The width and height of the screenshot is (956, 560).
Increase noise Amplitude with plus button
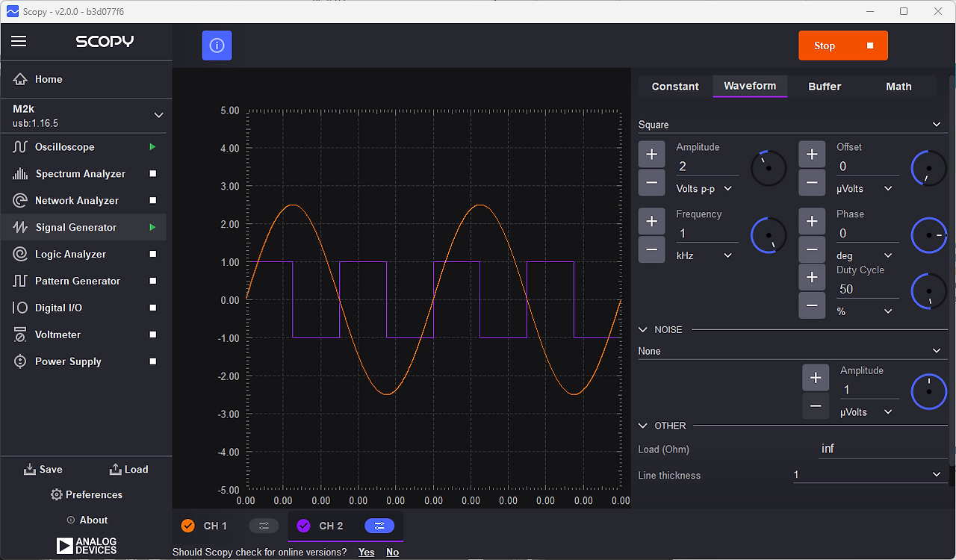(816, 378)
